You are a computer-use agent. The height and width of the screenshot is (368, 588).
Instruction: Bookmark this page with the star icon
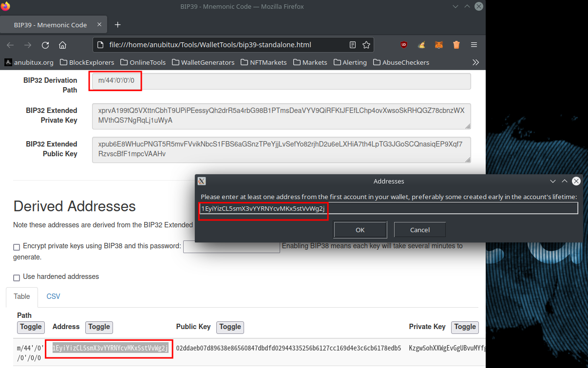[x=366, y=45]
